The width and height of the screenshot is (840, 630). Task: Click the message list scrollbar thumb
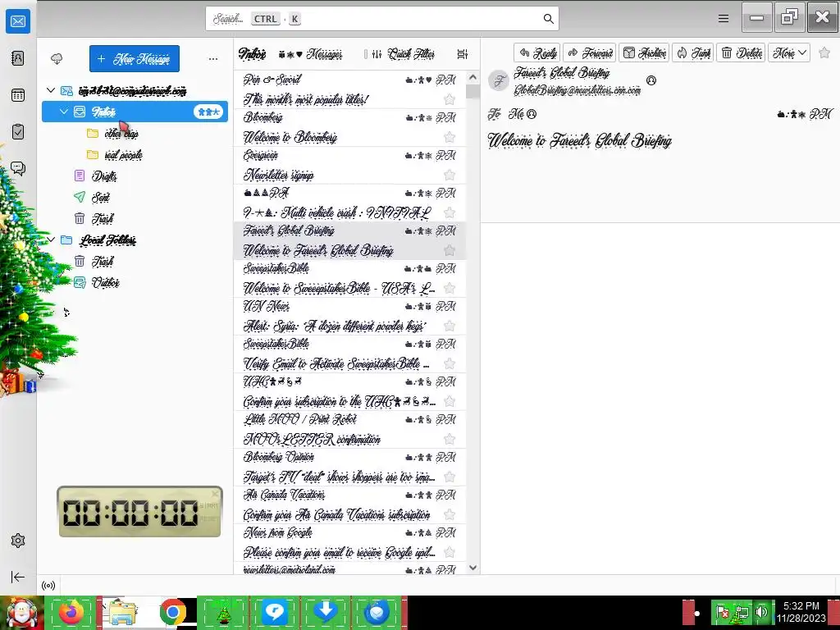tap(472, 92)
